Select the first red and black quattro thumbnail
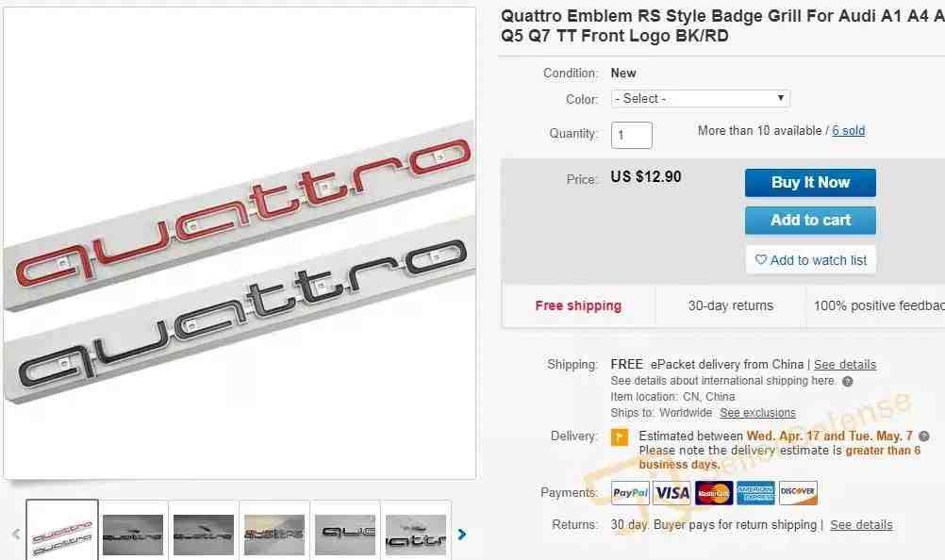The image size is (945, 560). (62, 531)
